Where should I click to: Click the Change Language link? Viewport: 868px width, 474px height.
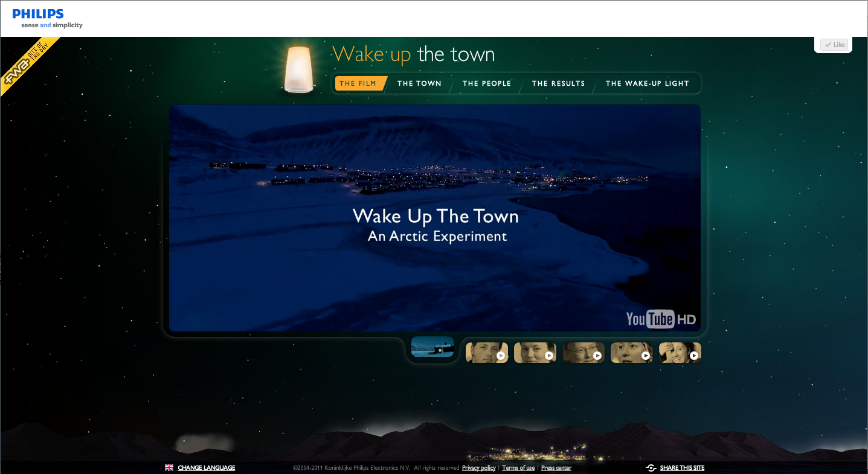click(x=207, y=468)
